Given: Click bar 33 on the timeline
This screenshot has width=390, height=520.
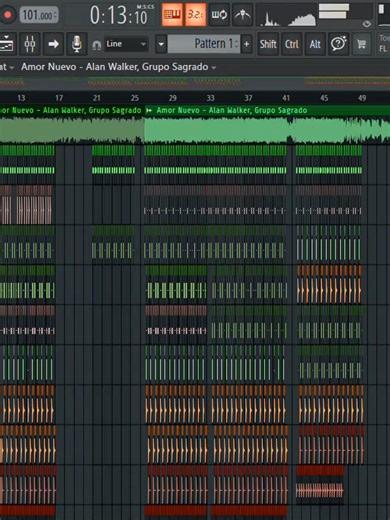Looking at the screenshot, I should tap(210, 98).
